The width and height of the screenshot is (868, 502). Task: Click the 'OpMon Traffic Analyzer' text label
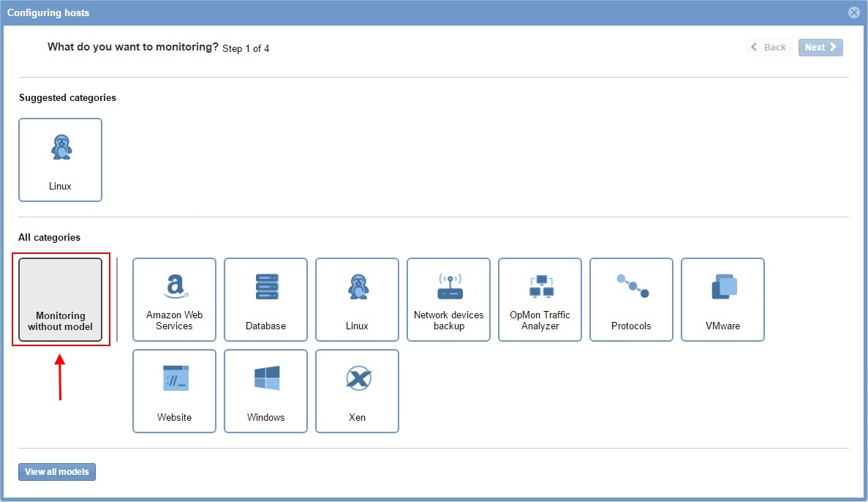(540, 321)
